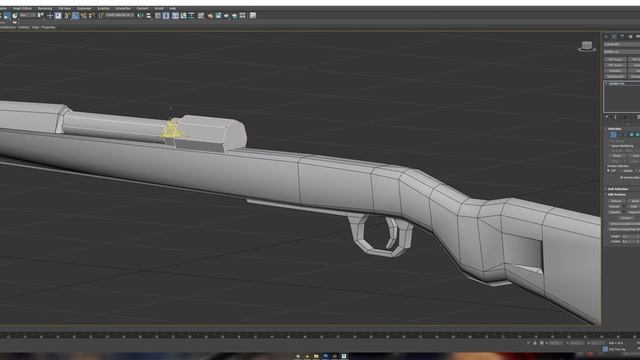The image size is (640, 360).
Task: Toggle the Scene Explorer icon
Action: click(x=158, y=16)
